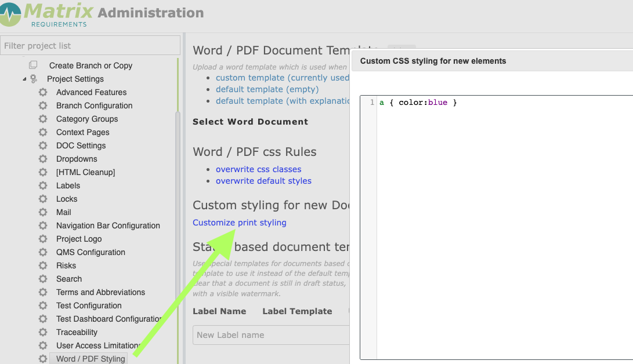The width and height of the screenshot is (633, 364).
Task: Open Branch Configuration settings
Action: [x=94, y=105]
